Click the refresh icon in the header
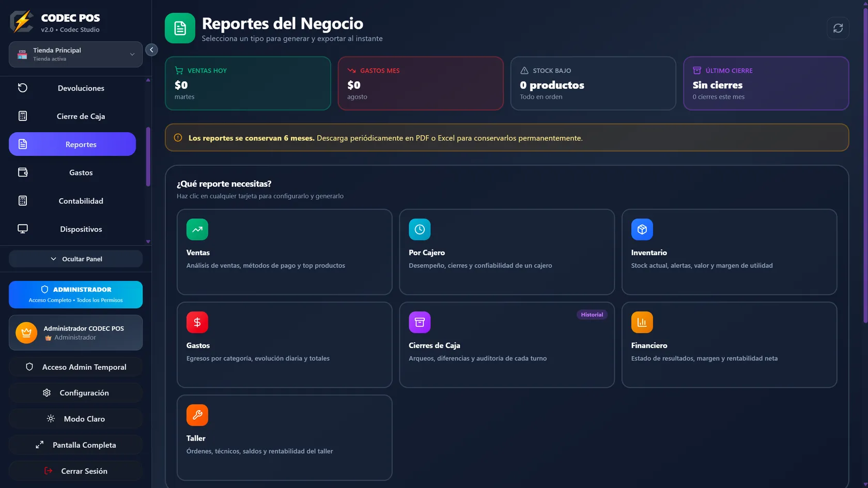 click(x=838, y=28)
